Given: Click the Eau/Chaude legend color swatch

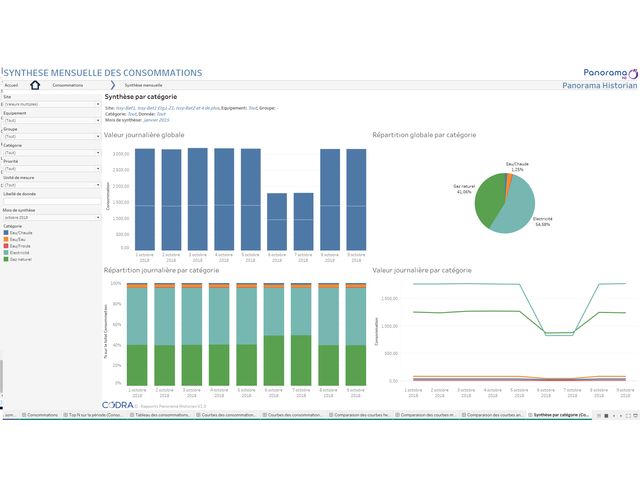Looking at the screenshot, I should pyautogui.click(x=6, y=233).
